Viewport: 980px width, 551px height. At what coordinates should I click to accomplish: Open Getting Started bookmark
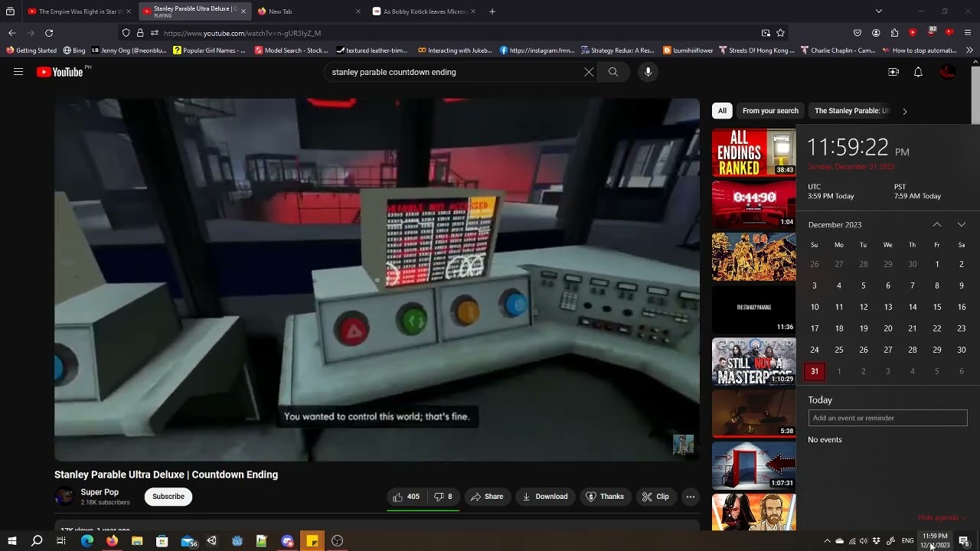point(31,51)
